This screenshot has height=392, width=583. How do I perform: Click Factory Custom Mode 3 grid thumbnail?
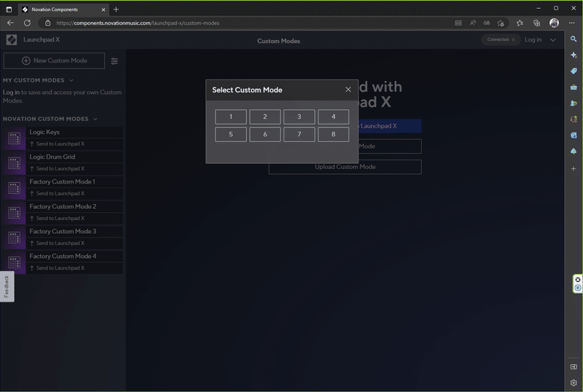point(15,238)
